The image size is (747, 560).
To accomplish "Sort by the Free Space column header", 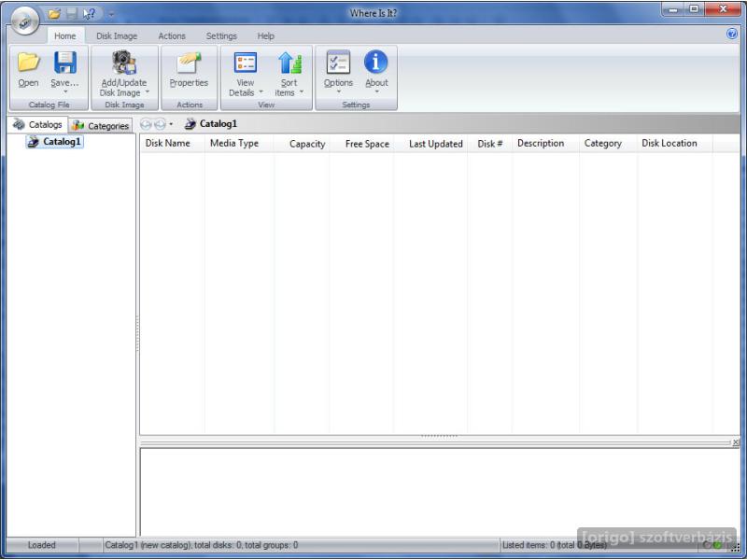I will click(x=361, y=144).
